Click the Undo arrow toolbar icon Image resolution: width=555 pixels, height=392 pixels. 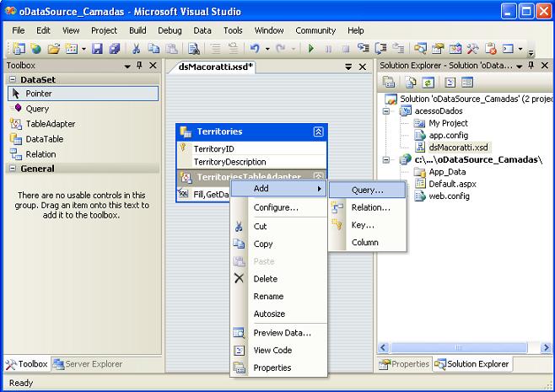pyautogui.click(x=255, y=48)
